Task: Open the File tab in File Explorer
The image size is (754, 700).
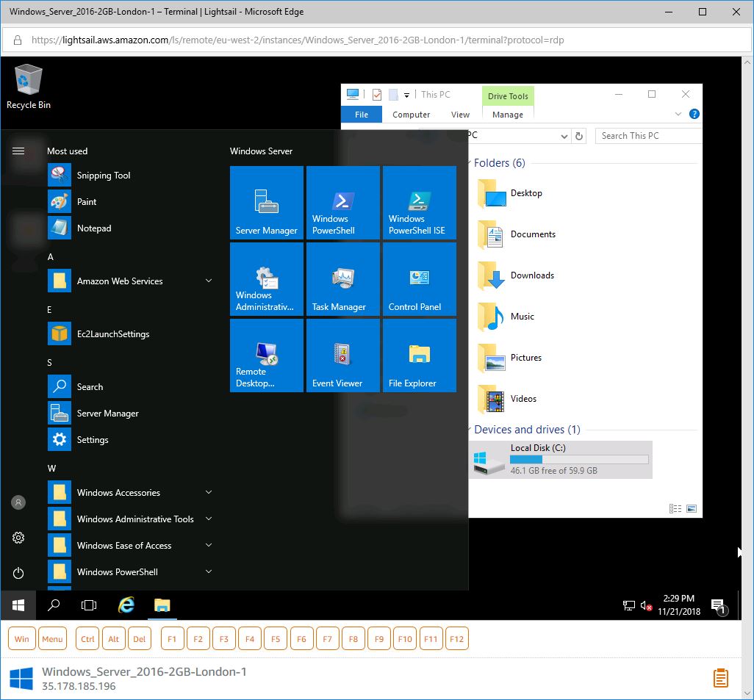Action: (361, 115)
